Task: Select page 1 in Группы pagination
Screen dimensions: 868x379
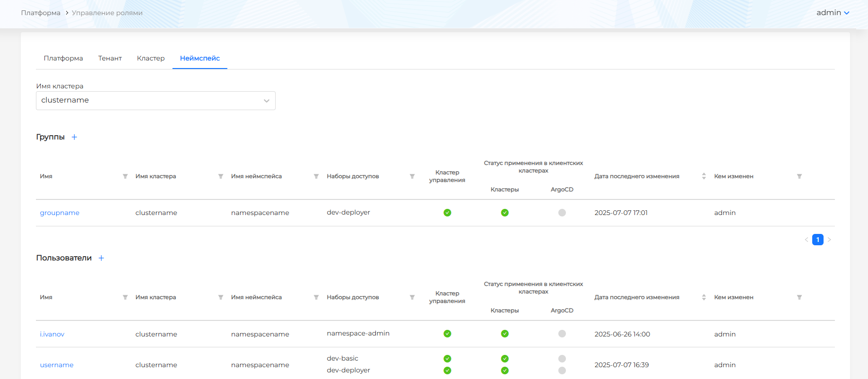Action: 817,240
